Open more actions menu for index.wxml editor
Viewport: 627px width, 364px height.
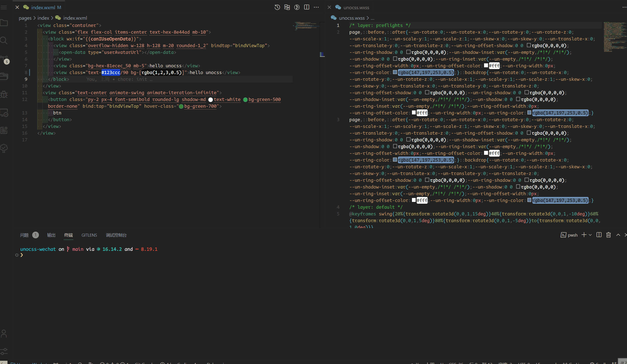(316, 7)
